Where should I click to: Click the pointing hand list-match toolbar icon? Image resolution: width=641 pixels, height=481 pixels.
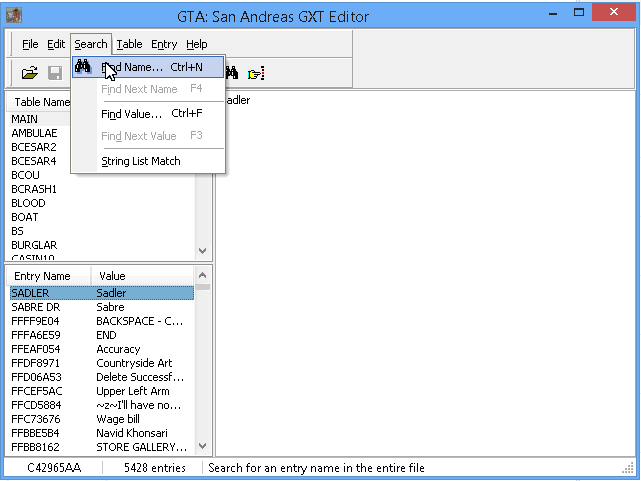pos(256,74)
